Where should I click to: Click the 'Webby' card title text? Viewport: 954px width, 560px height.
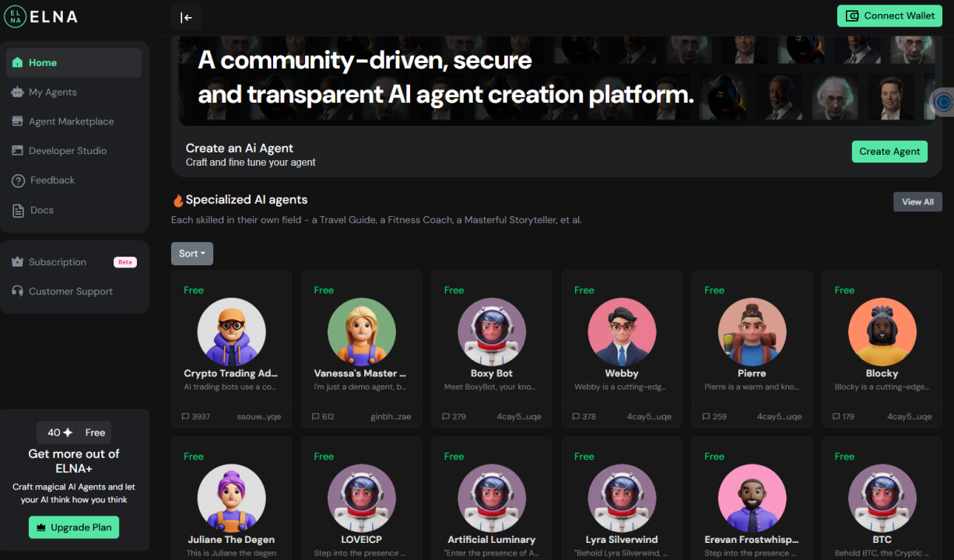[x=622, y=373]
